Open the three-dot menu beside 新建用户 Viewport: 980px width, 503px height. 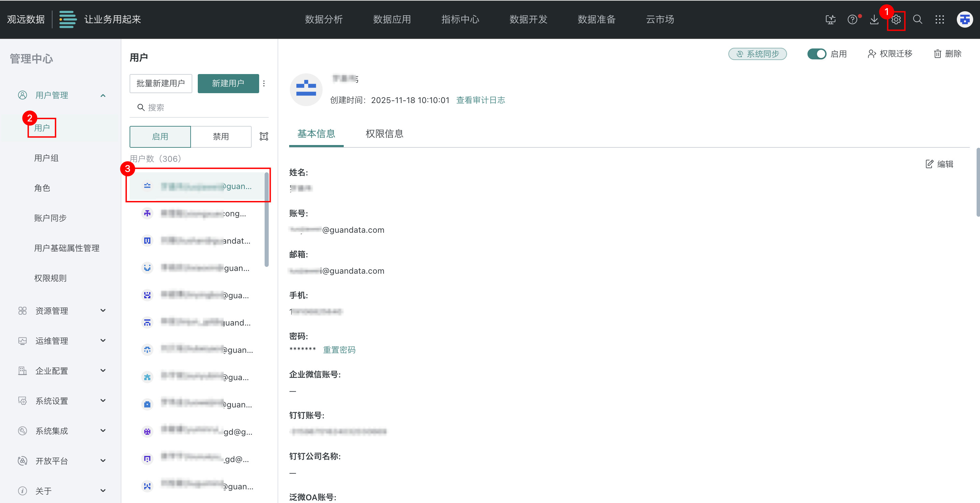(264, 83)
